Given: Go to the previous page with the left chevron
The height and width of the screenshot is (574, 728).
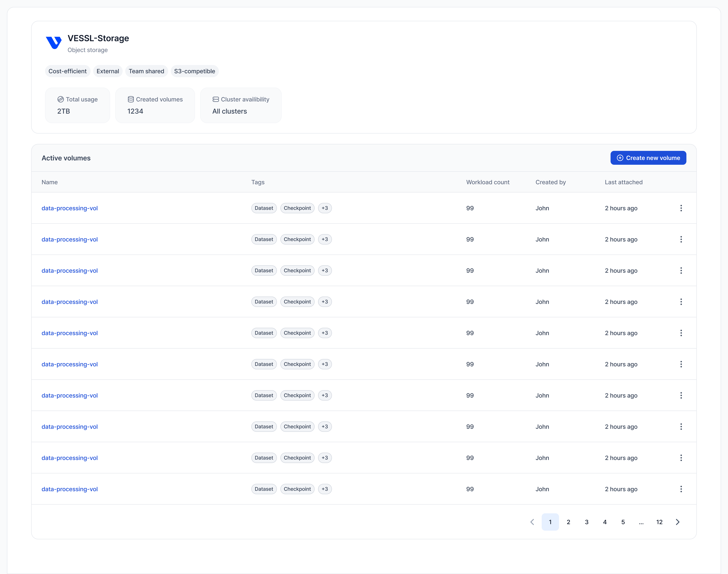Looking at the screenshot, I should (x=532, y=522).
